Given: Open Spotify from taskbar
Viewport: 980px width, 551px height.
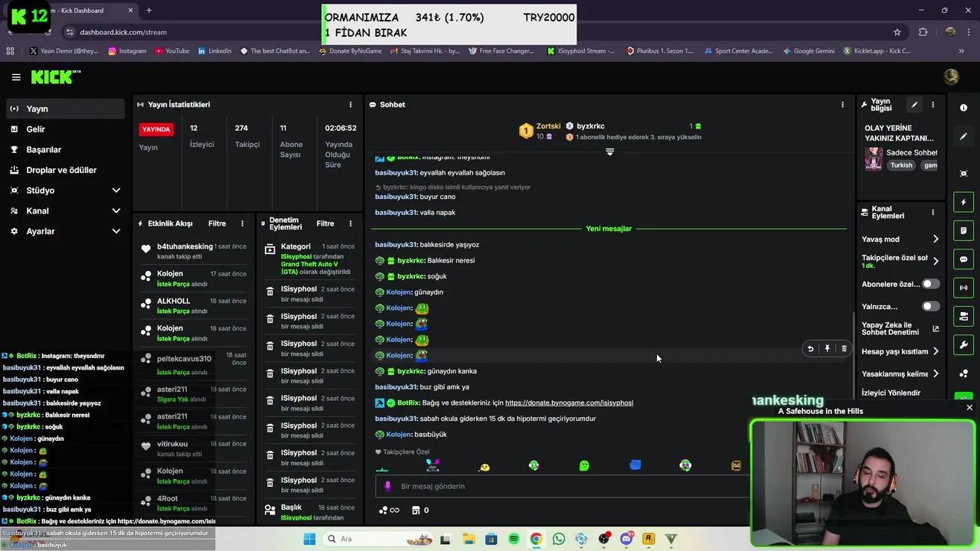Looking at the screenshot, I should 514,539.
